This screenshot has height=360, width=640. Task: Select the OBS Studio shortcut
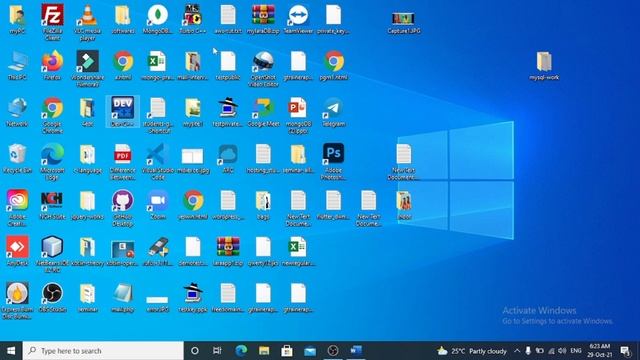pos(52,294)
